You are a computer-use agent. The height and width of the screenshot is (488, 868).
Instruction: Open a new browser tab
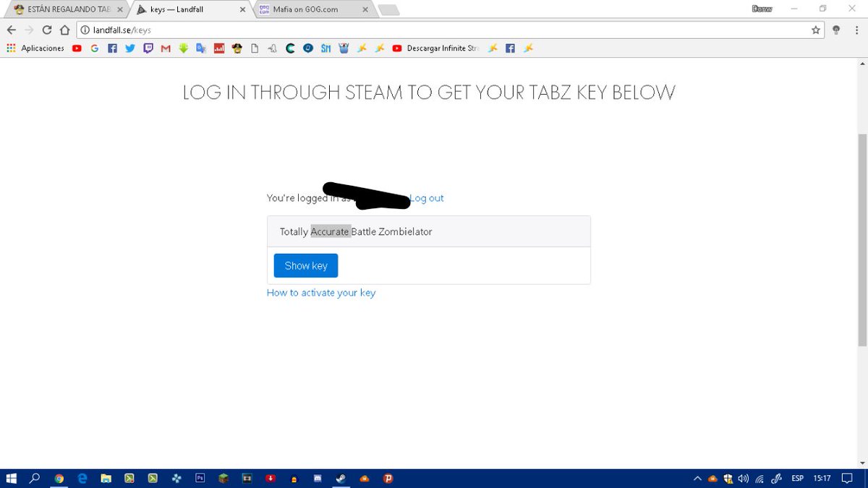388,10
